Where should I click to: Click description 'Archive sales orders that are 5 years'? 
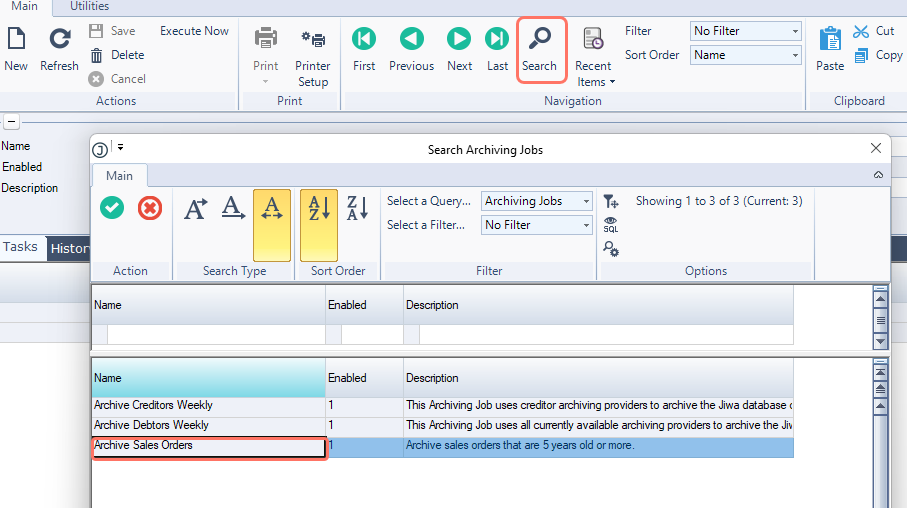click(520, 446)
